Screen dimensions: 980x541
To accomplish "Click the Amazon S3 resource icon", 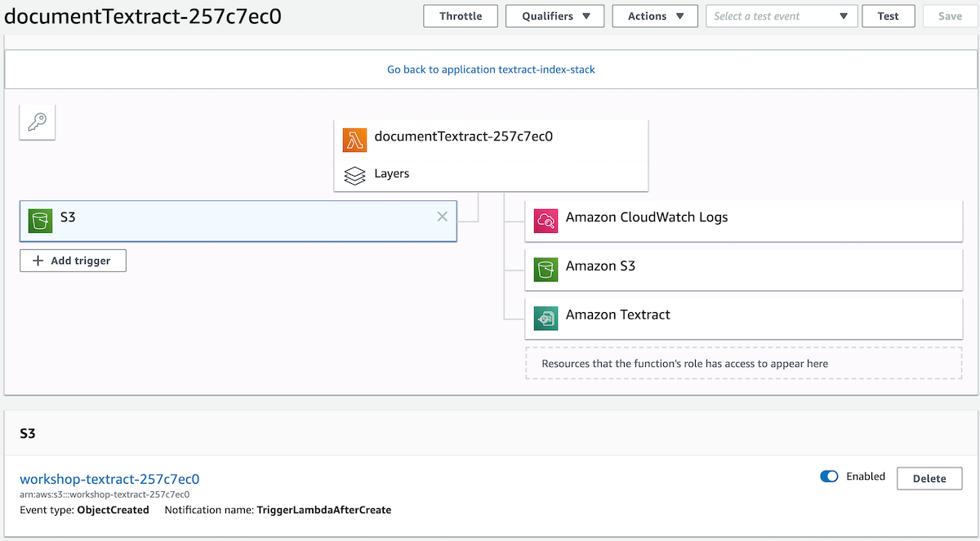I will pyautogui.click(x=545, y=270).
